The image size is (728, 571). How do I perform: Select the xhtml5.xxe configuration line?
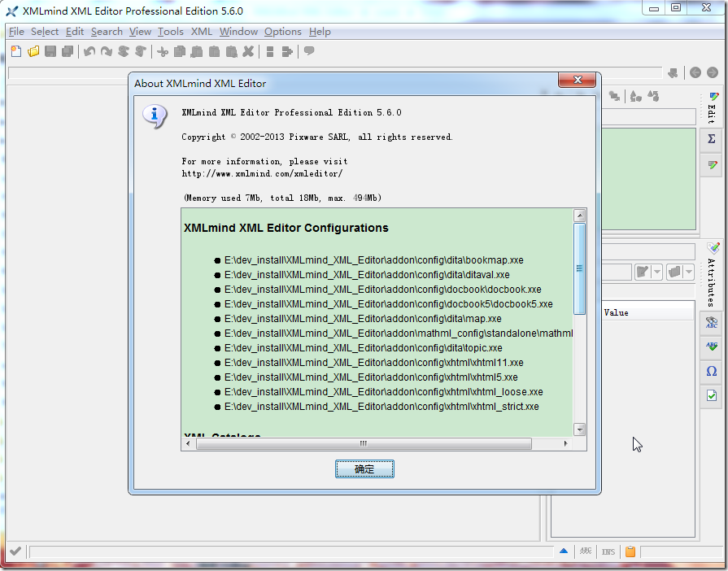coord(371,377)
